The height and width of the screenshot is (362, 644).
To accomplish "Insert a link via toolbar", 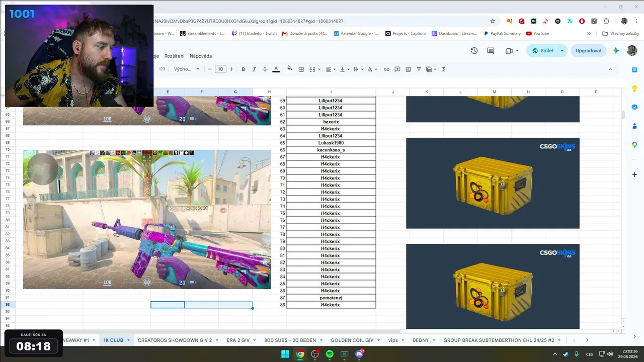I will [386, 69].
